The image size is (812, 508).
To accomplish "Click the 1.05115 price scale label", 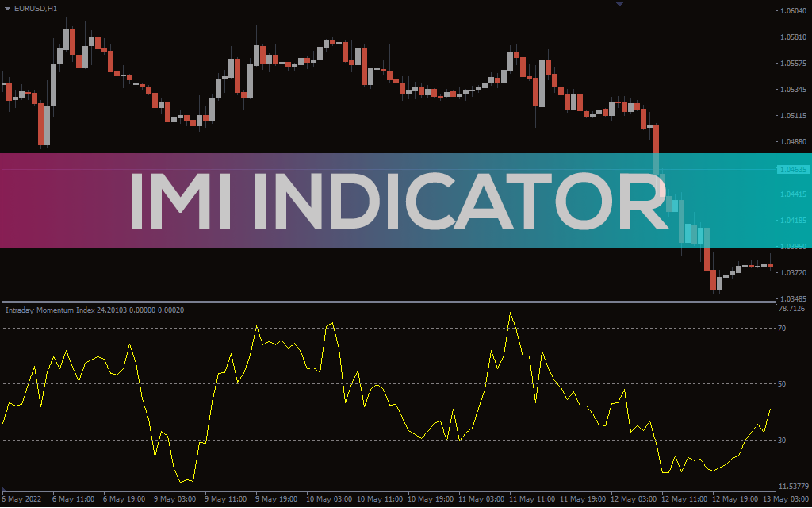I will (793, 116).
